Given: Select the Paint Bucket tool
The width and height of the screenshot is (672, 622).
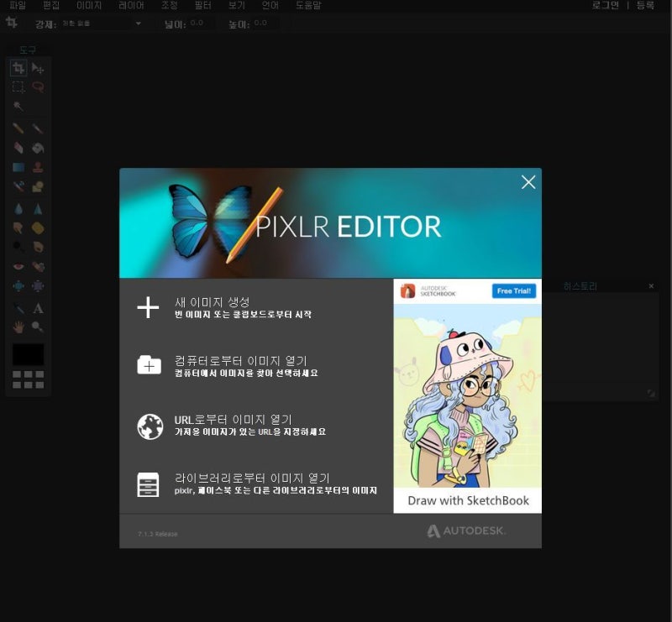Looking at the screenshot, I should 38,148.
